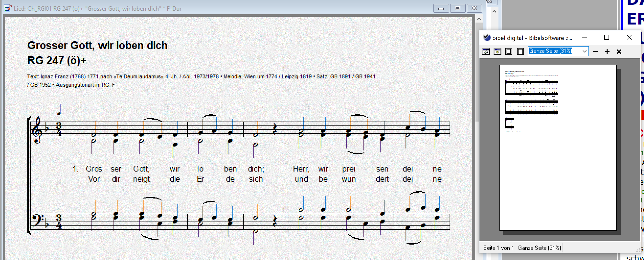Close preview with bold X toolbar icon

[619, 52]
